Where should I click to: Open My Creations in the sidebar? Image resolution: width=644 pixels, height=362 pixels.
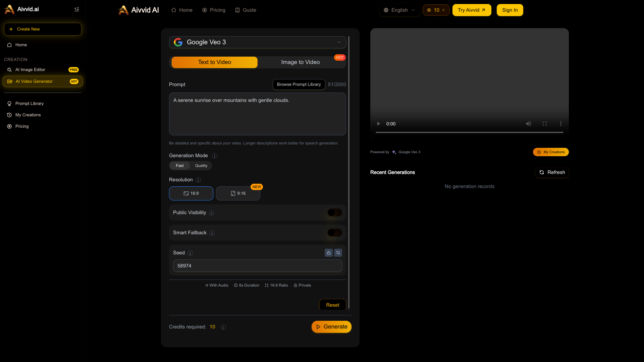coord(43,115)
